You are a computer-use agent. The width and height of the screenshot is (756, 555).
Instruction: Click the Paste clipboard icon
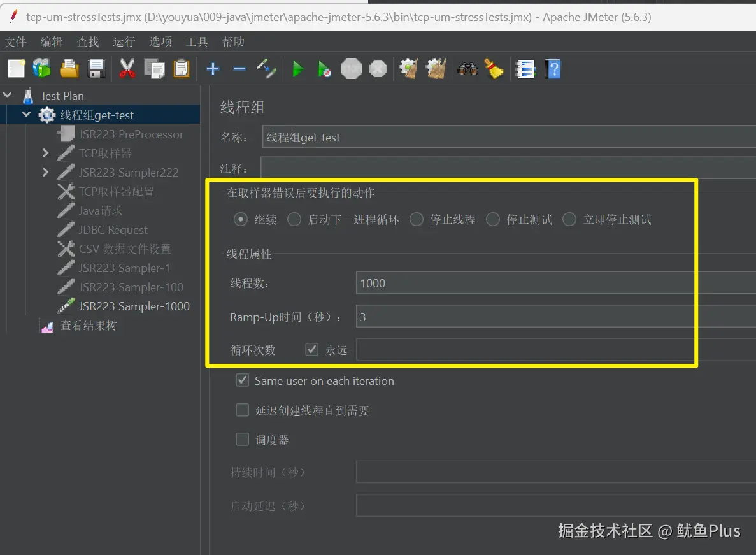coord(182,69)
